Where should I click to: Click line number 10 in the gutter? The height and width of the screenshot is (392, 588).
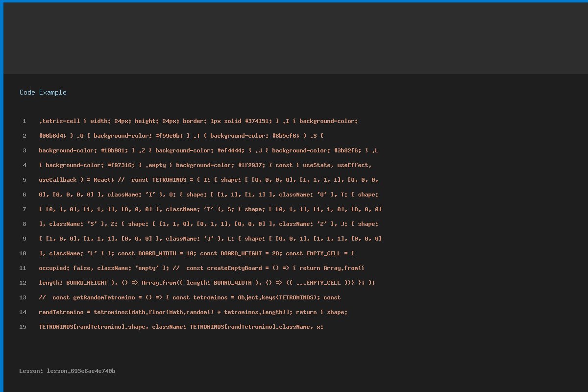pos(23,253)
